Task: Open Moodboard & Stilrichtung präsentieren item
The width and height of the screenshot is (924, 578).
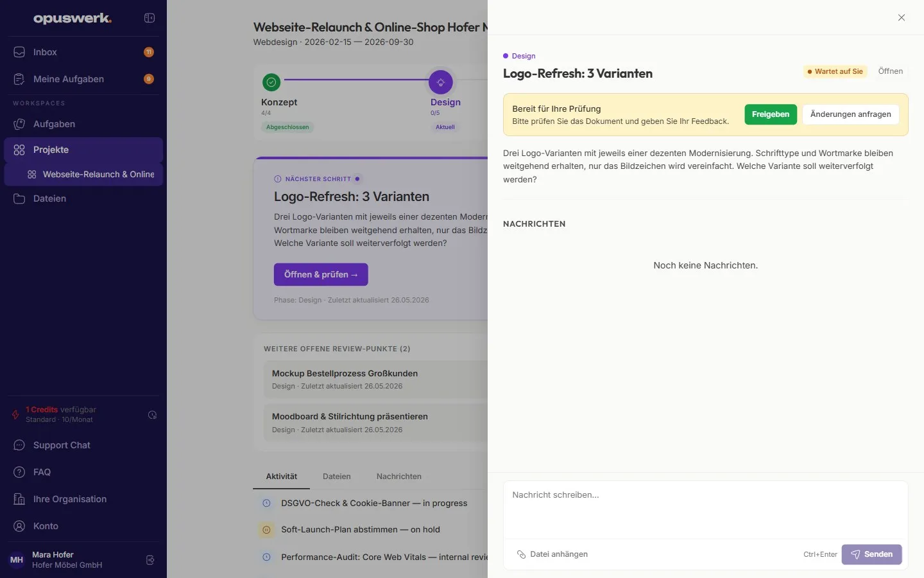Action: click(376, 423)
